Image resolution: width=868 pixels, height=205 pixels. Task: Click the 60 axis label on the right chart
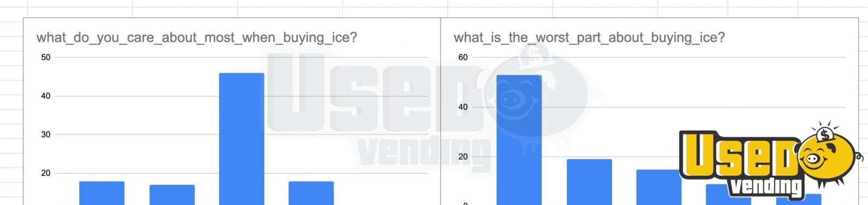(x=463, y=57)
